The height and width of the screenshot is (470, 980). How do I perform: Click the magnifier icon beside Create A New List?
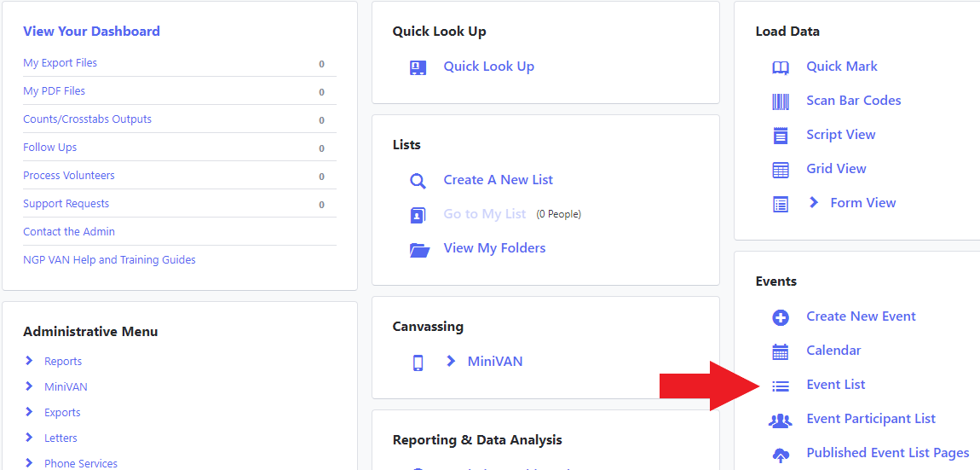(x=418, y=182)
